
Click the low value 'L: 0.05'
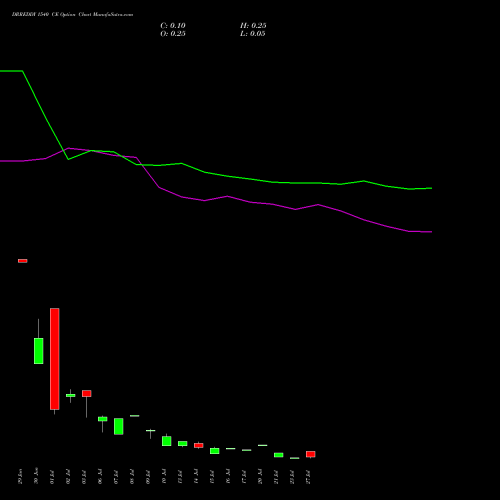point(253,34)
